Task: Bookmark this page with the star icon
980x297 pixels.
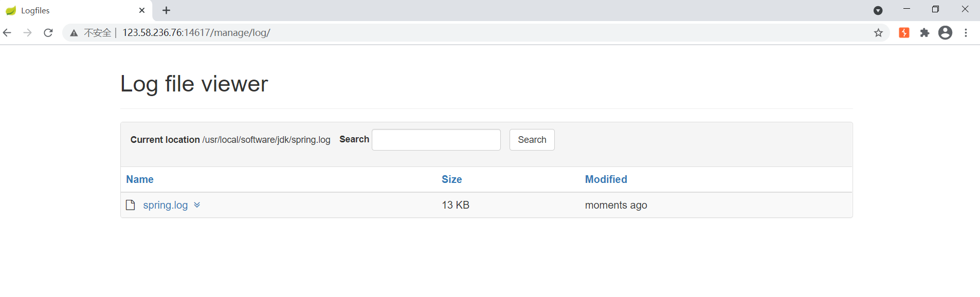Action: pyautogui.click(x=878, y=33)
